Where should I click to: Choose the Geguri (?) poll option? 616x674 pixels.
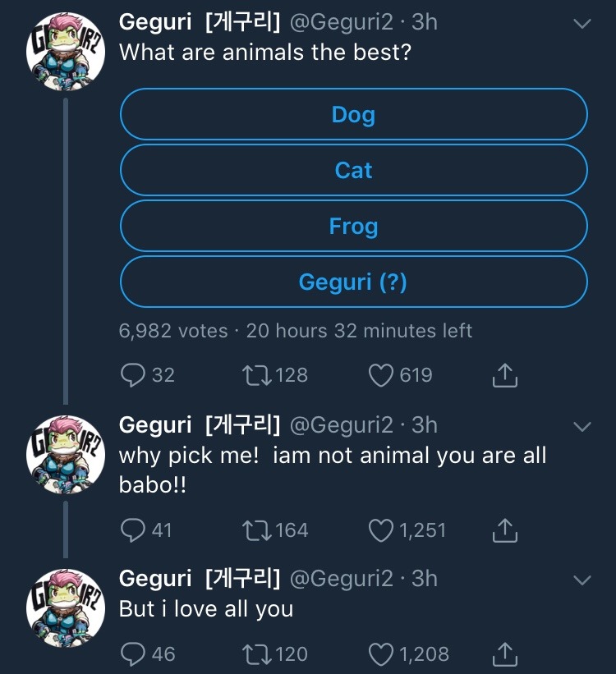[x=353, y=282]
